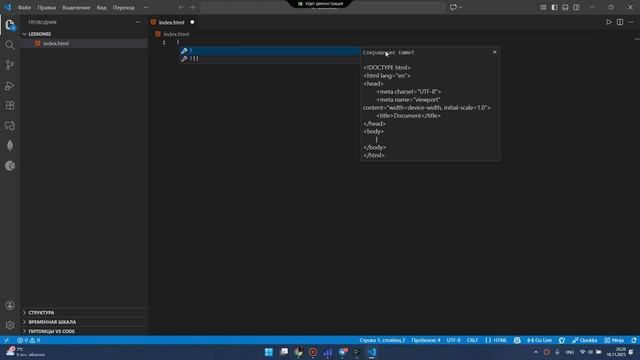Change language mode HTML in status bar
The height and width of the screenshot is (360, 640).
pyautogui.click(x=496, y=340)
